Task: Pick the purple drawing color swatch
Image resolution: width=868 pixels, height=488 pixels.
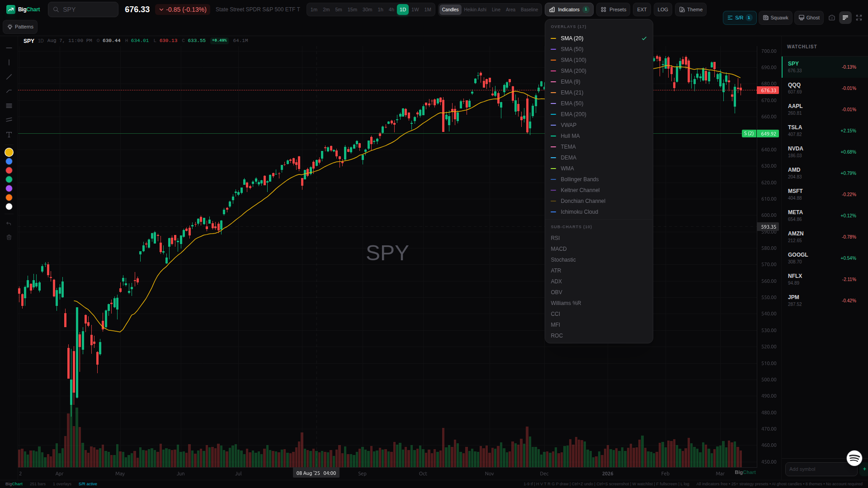Action: coord(9,188)
